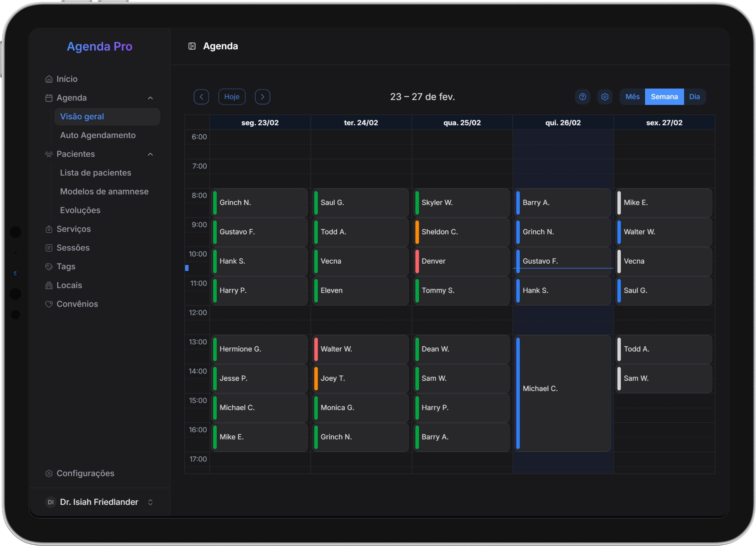Viewport: 756px width, 546px height.
Task: Click the Locais building icon
Action: (x=49, y=285)
